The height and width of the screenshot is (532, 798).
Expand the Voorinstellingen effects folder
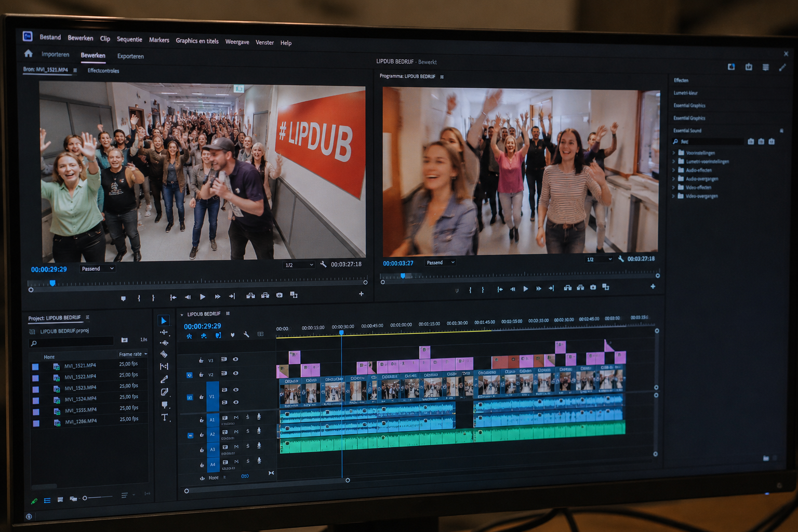pos(674,153)
